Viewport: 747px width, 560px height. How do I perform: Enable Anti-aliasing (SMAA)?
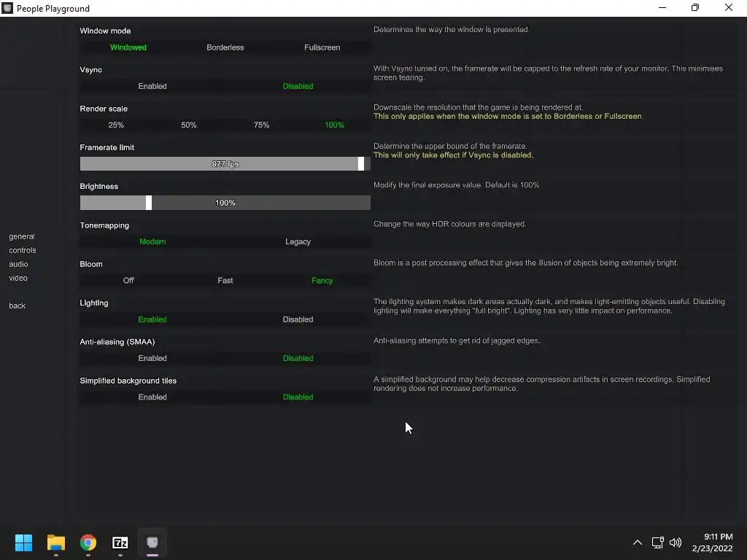(x=152, y=358)
